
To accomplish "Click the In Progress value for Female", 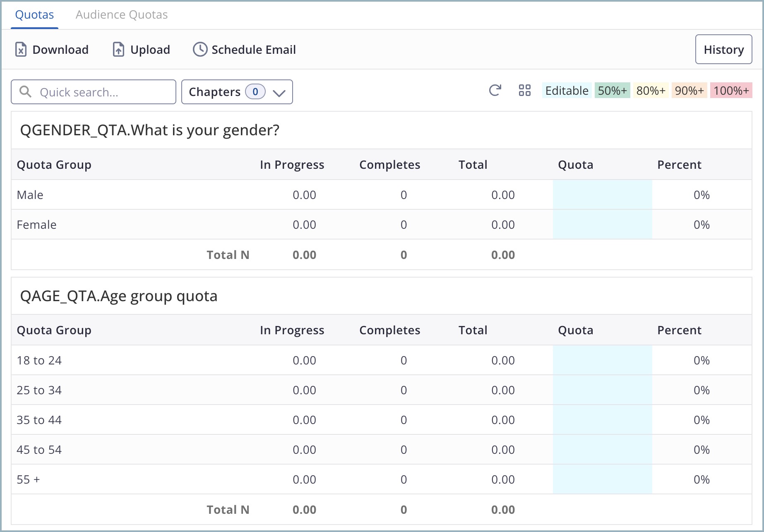I will 305,225.
